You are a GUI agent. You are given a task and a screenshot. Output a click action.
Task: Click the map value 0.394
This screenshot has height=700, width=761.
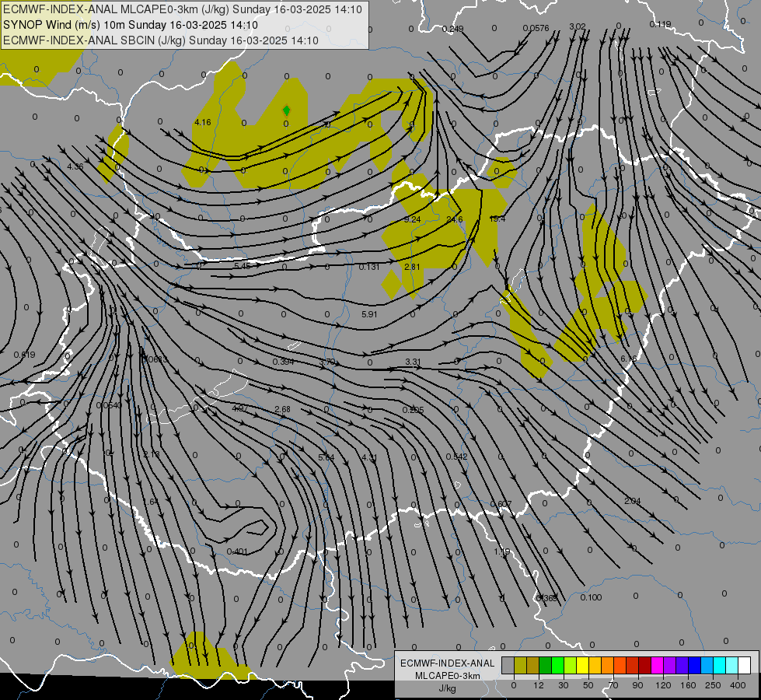283,362
